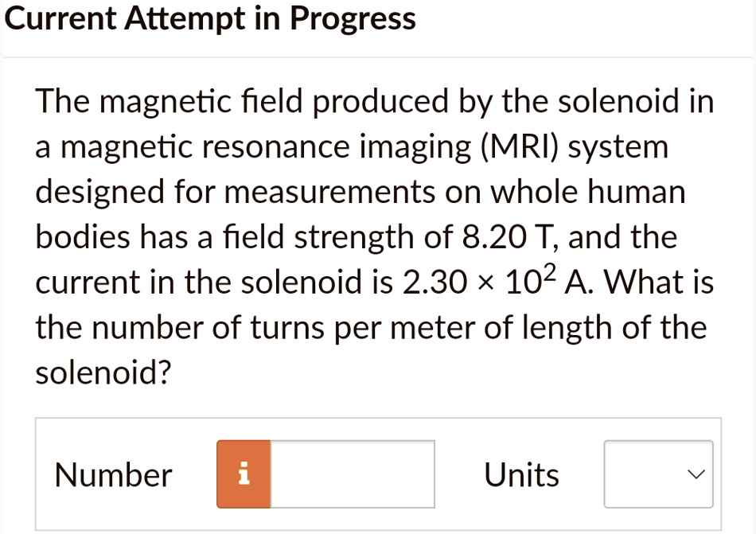Click the Units label text
The width and height of the screenshot is (756, 534).
[x=520, y=474]
